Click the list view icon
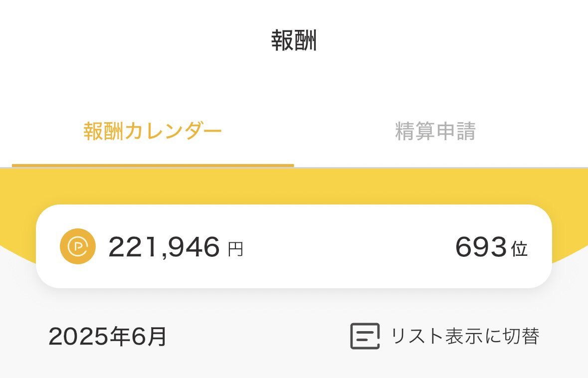This screenshot has height=378, width=588. (365, 336)
